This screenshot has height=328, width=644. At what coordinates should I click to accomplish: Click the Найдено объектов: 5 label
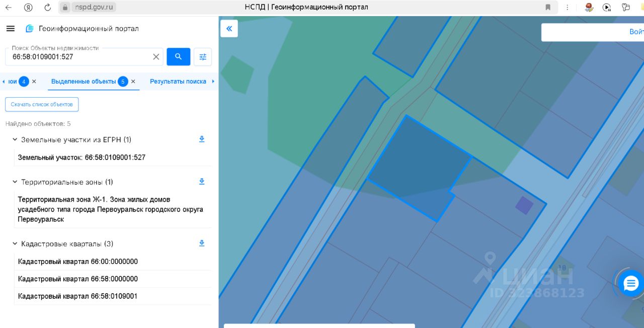(38, 123)
